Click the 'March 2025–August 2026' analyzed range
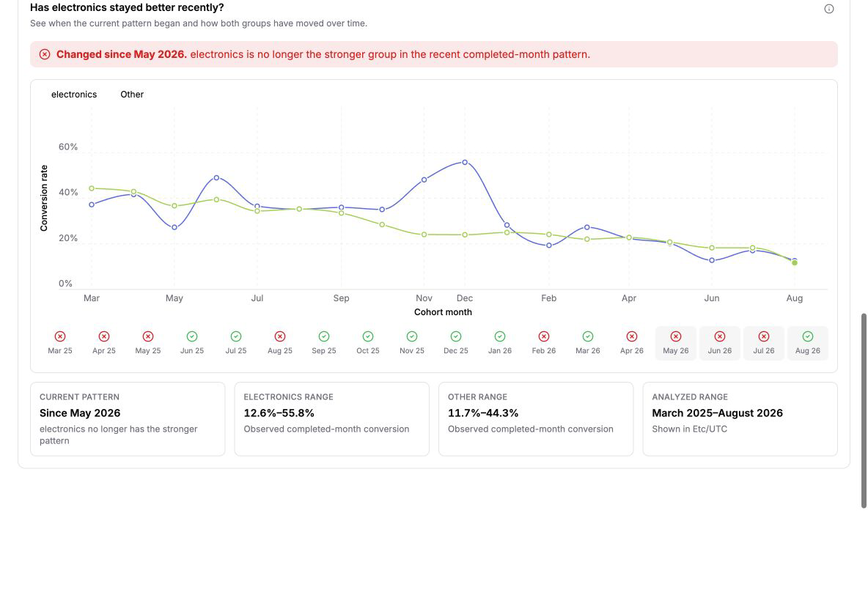The width and height of the screenshot is (868, 601). (718, 413)
